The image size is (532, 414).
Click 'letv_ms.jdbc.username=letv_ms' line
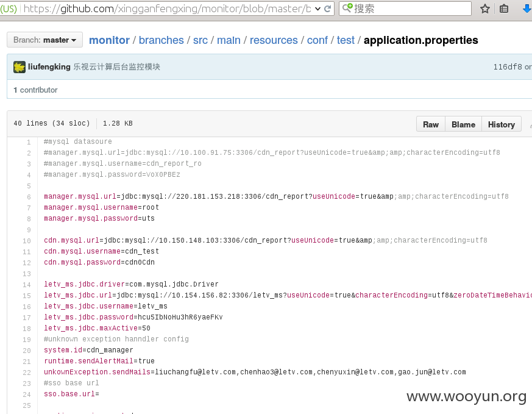click(105, 306)
